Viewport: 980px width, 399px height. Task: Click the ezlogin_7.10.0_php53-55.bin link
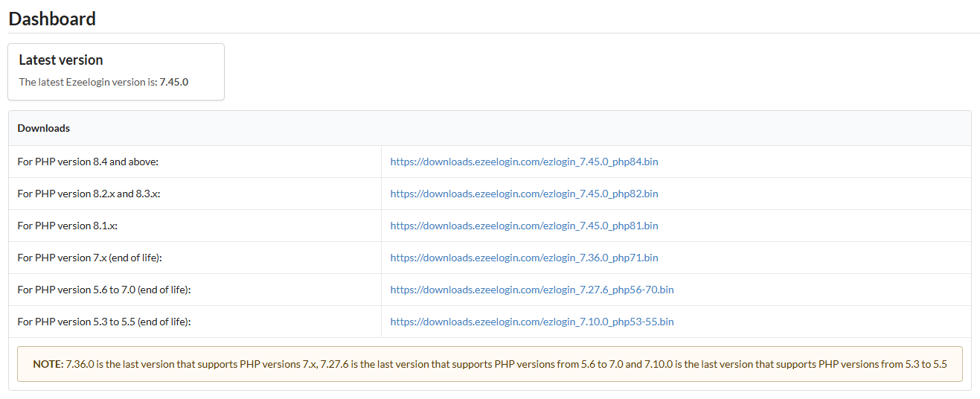(531, 322)
